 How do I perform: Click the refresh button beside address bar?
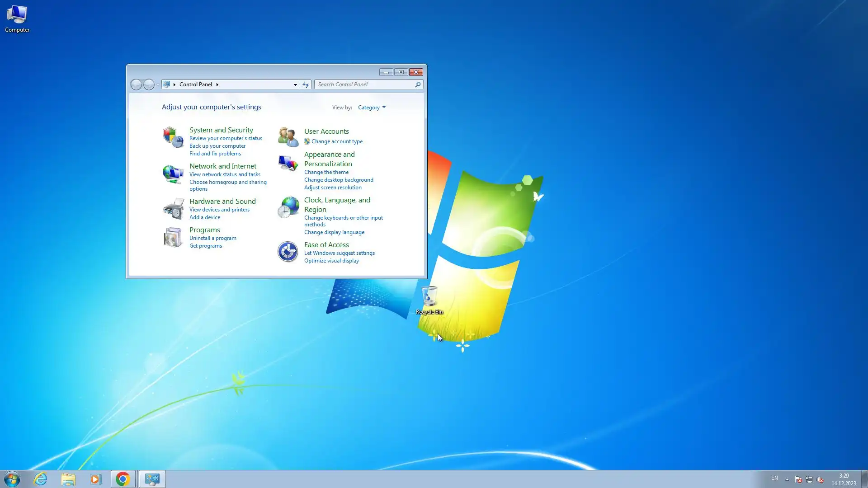[306, 84]
